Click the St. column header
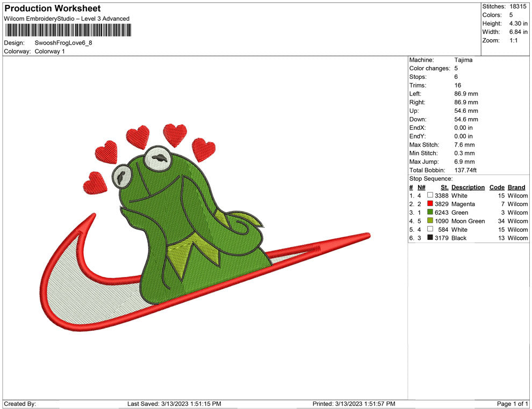 click(444, 187)
